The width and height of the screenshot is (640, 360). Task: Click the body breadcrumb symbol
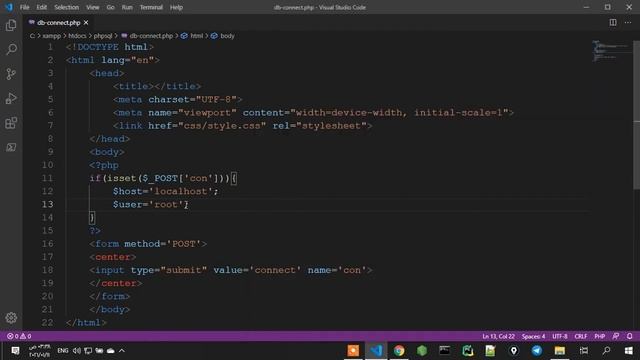(x=223, y=36)
